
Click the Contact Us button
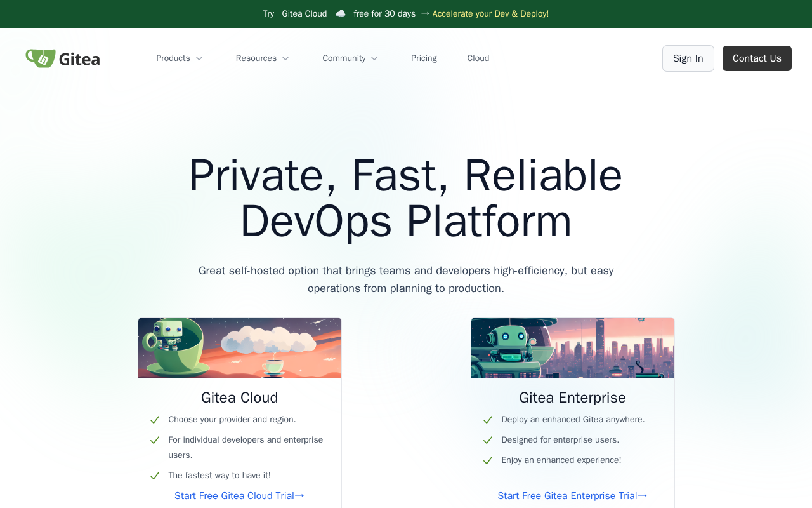[757, 58]
